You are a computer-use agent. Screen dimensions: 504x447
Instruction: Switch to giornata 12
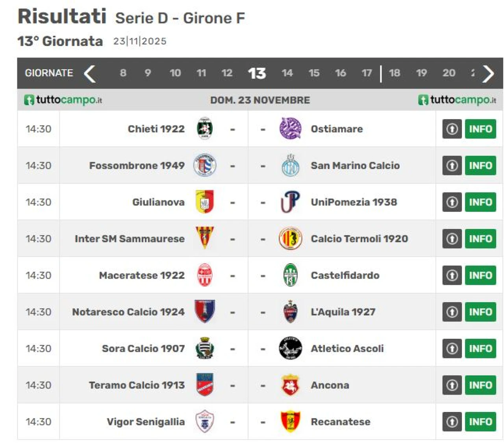tap(227, 73)
